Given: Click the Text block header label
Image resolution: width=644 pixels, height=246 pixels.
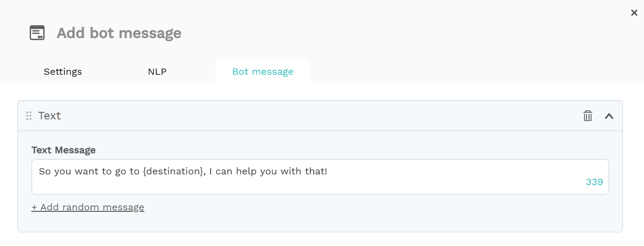Looking at the screenshot, I should point(50,116).
